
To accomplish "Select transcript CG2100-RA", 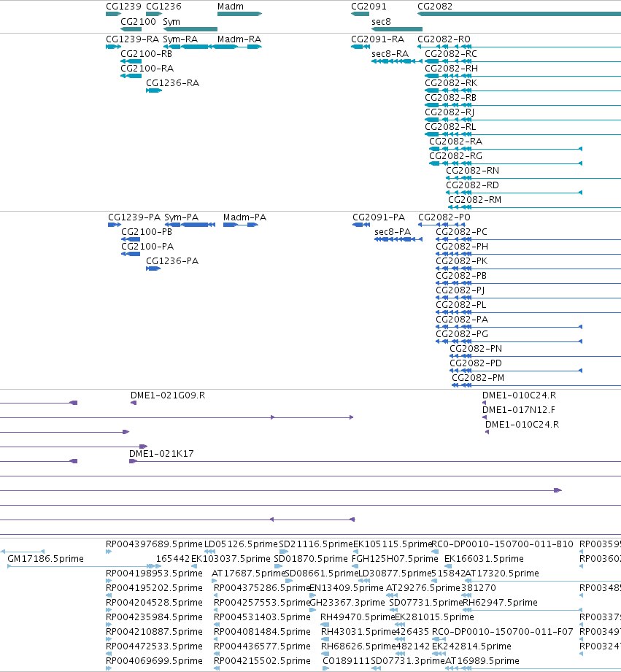I will click(x=147, y=69).
